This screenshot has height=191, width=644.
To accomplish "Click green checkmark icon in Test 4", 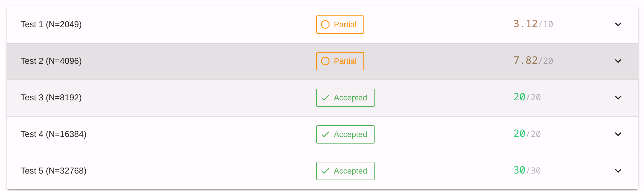I will click(325, 134).
